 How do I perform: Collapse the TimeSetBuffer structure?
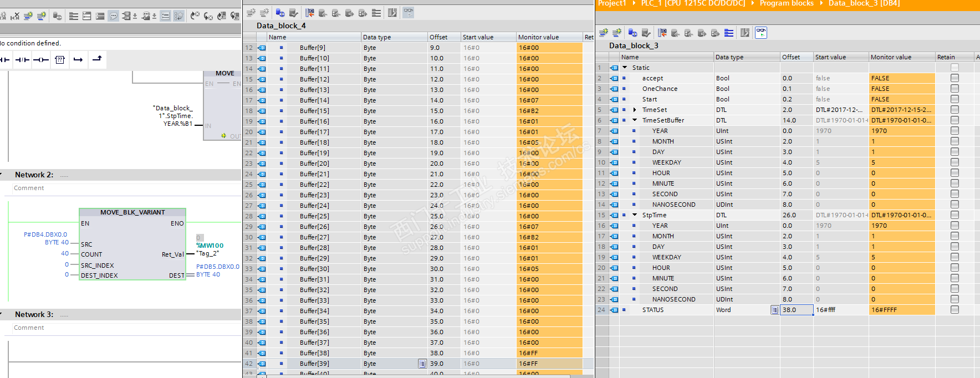click(635, 120)
